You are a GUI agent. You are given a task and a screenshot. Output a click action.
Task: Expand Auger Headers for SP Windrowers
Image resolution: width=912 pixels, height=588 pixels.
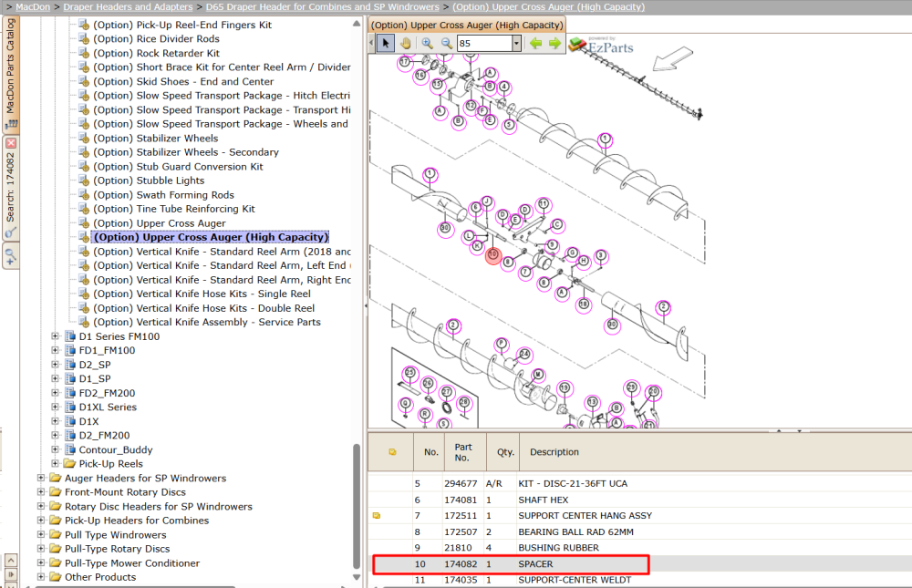(41, 478)
